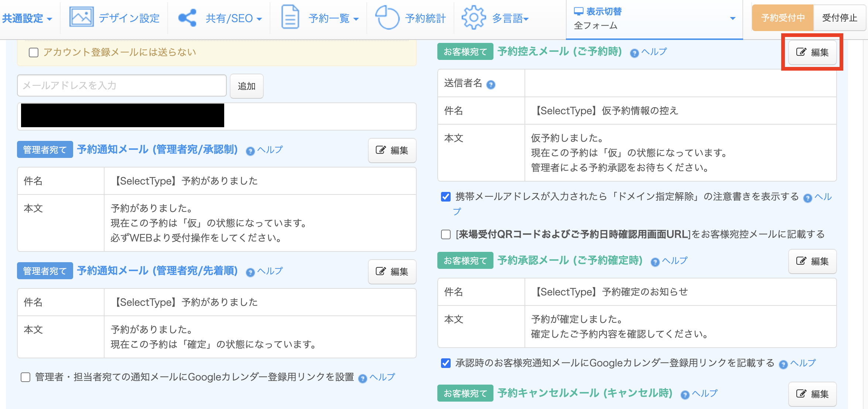868x409 pixels.
Task: Click the 共有/SEO share icon
Action: pyautogui.click(x=187, y=18)
